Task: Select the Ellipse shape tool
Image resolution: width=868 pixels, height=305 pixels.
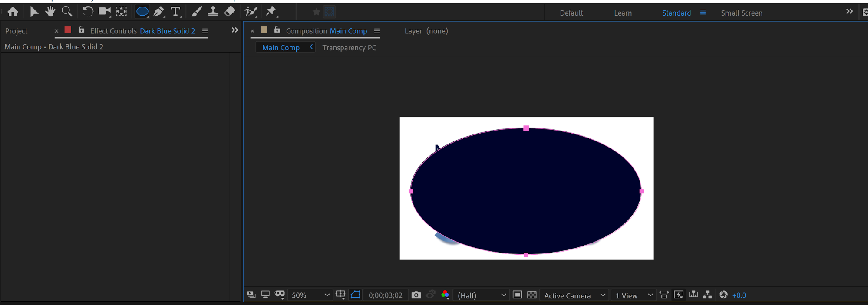Action: (142, 12)
